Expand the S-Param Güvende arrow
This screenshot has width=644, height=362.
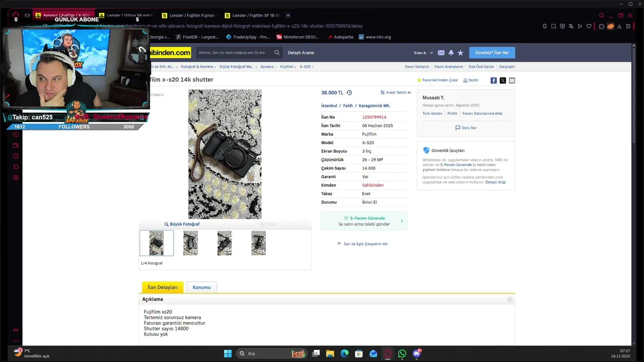click(x=401, y=221)
